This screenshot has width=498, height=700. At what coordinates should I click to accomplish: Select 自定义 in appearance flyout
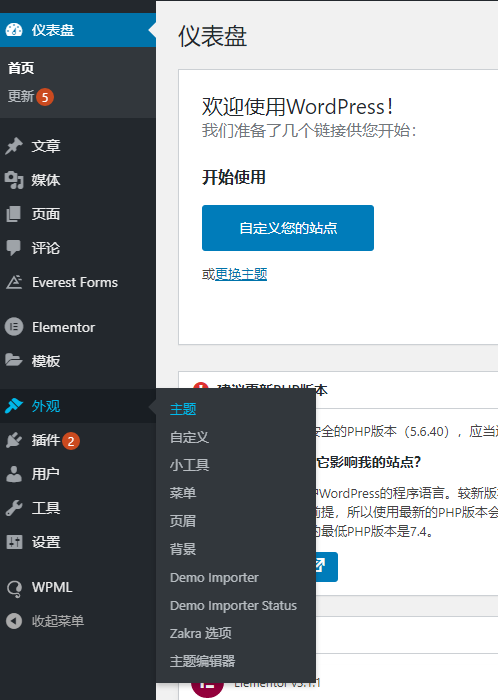(189, 437)
